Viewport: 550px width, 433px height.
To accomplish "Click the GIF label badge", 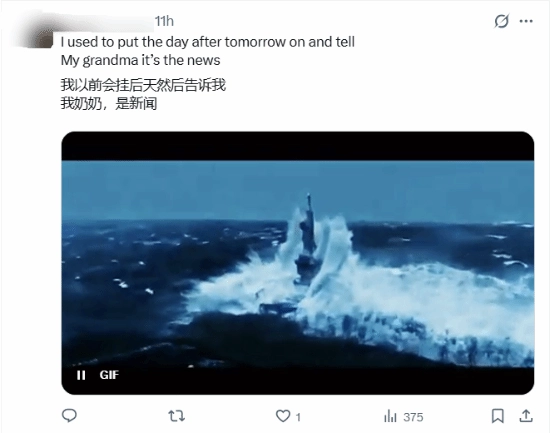I will pos(109,375).
